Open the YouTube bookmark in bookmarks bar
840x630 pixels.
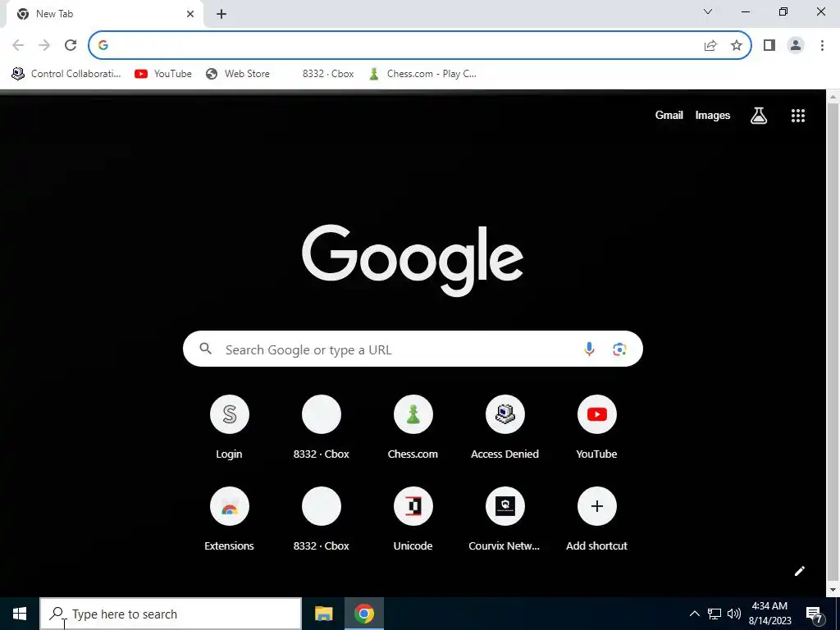163,74
